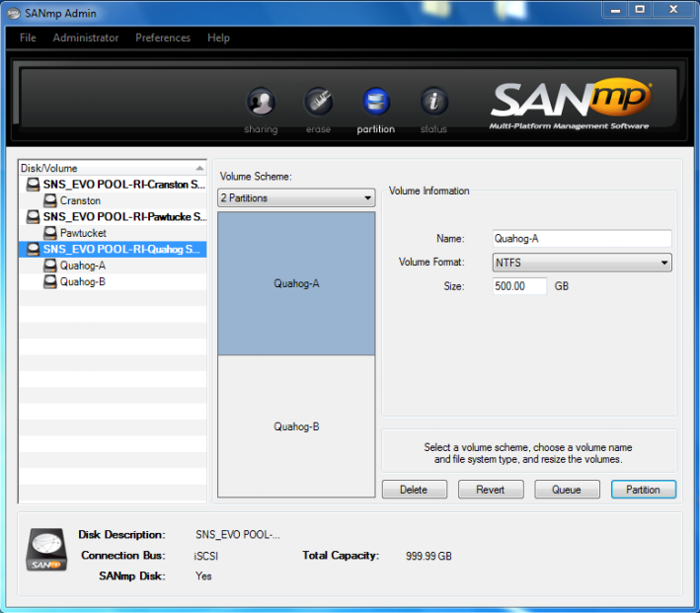Open the File menu
700x613 pixels.
click(x=28, y=38)
